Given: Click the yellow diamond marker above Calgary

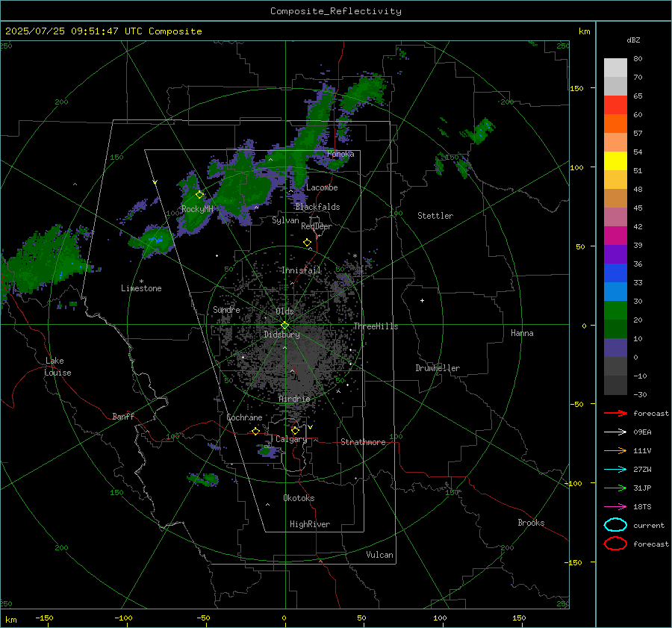Looking at the screenshot, I should [x=295, y=430].
